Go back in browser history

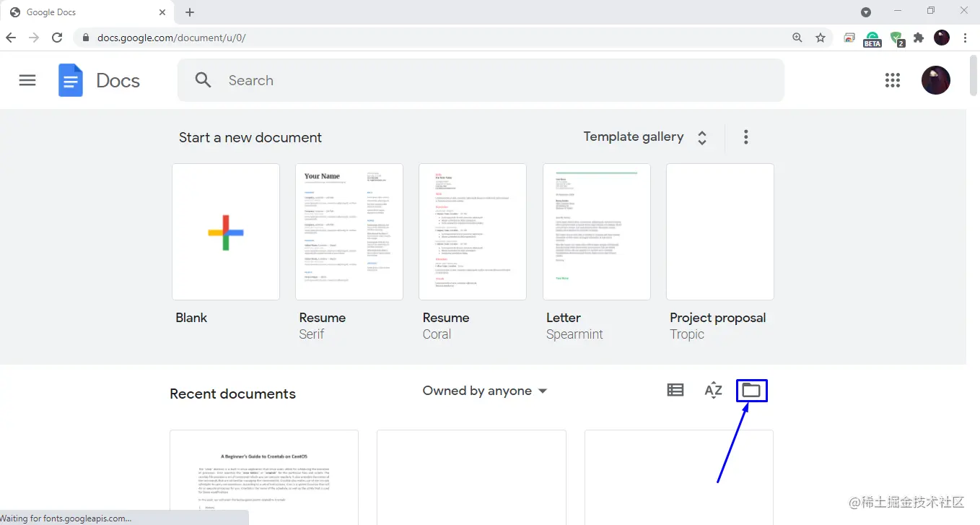pyautogui.click(x=11, y=38)
